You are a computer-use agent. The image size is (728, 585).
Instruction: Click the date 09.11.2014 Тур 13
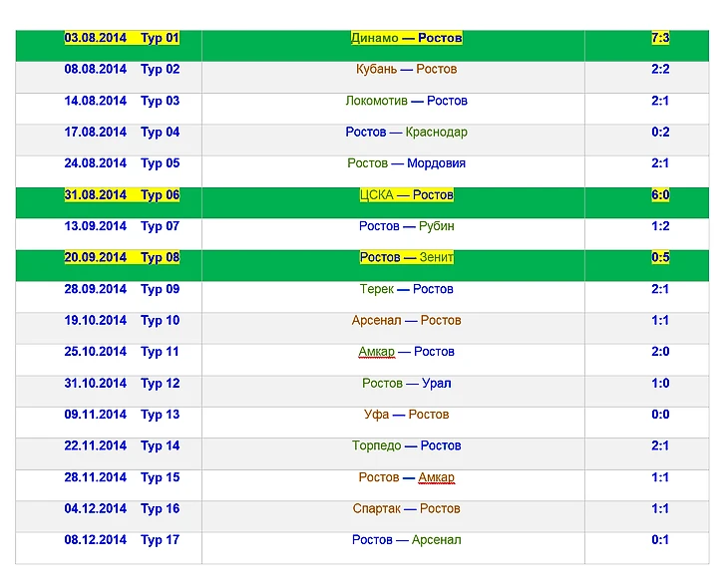pyautogui.click(x=122, y=415)
